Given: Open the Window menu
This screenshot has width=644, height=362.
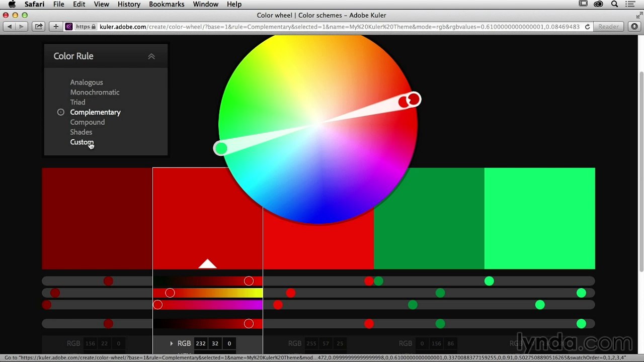Looking at the screenshot, I should click(x=205, y=4).
